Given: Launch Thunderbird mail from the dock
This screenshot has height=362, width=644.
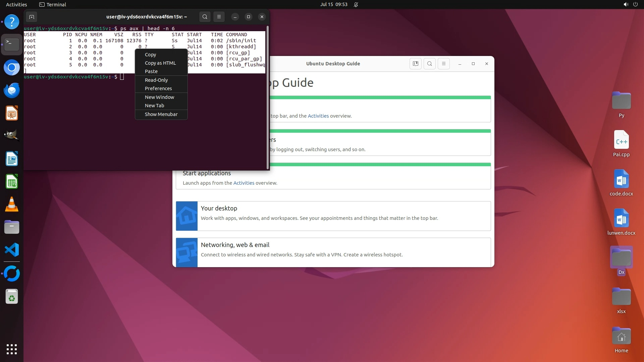Looking at the screenshot, I should pyautogui.click(x=12, y=90).
